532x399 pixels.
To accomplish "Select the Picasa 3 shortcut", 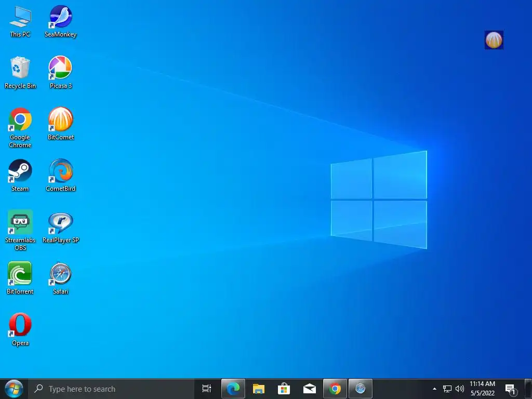I will click(x=60, y=73).
